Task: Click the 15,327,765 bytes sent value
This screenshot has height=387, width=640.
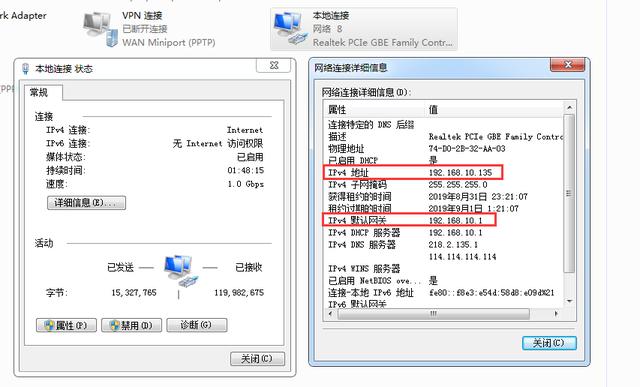Action: (134, 292)
